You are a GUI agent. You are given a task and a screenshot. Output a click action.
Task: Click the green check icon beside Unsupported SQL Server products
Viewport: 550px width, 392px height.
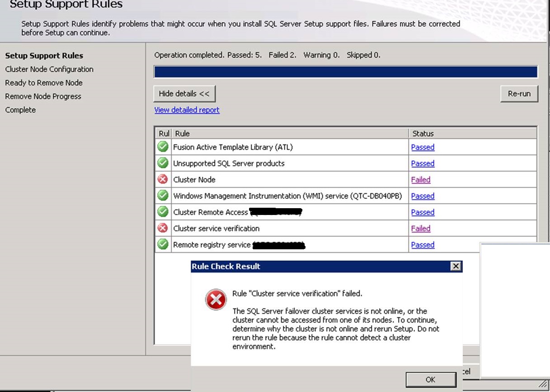[x=162, y=163]
